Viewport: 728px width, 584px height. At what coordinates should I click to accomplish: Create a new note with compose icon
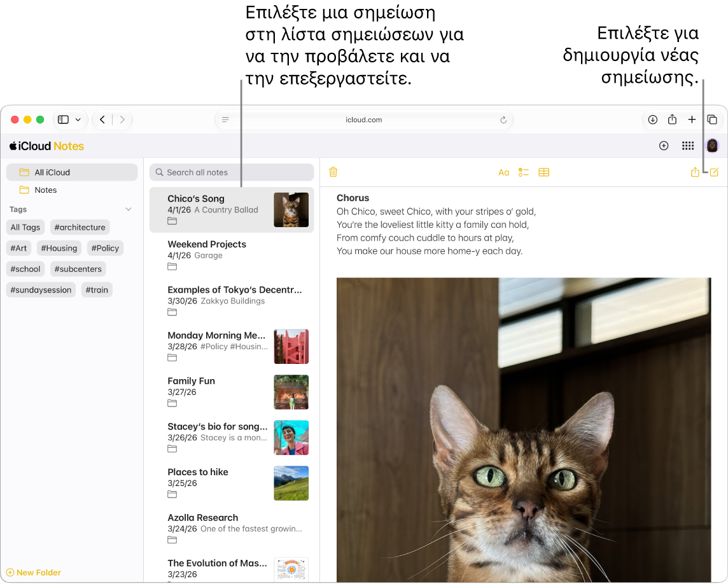(x=714, y=172)
